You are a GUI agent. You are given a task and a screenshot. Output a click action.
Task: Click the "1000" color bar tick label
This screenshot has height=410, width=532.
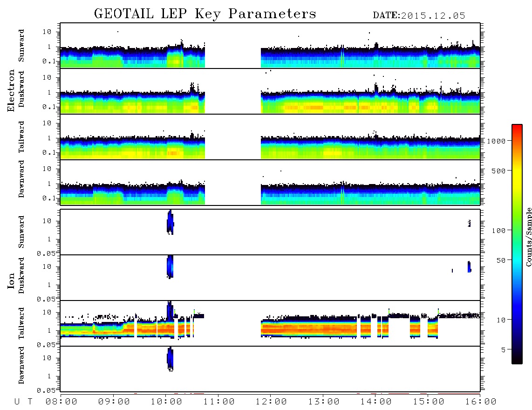pos(497,141)
